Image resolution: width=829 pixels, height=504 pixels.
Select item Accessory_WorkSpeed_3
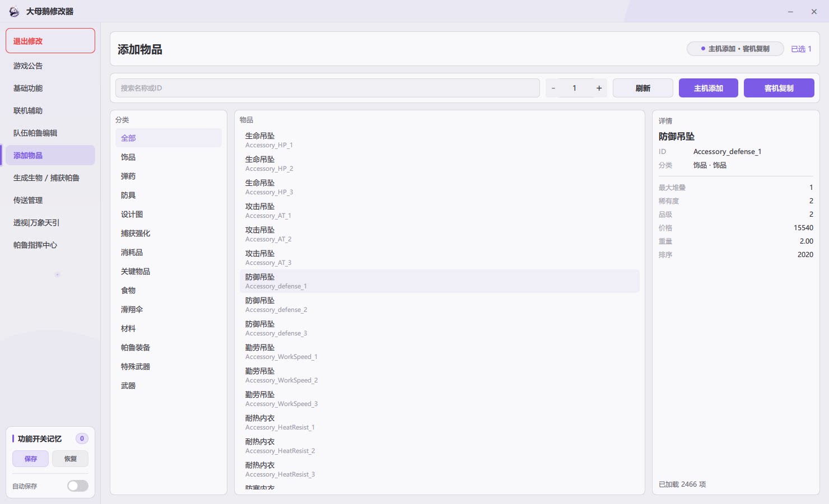tap(440, 399)
